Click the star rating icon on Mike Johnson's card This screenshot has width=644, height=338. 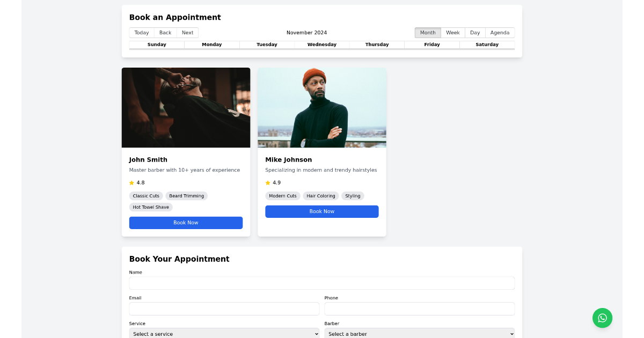click(x=267, y=182)
